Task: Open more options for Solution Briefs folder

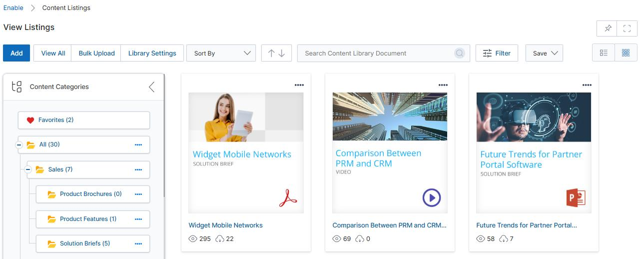Action: 138,244
